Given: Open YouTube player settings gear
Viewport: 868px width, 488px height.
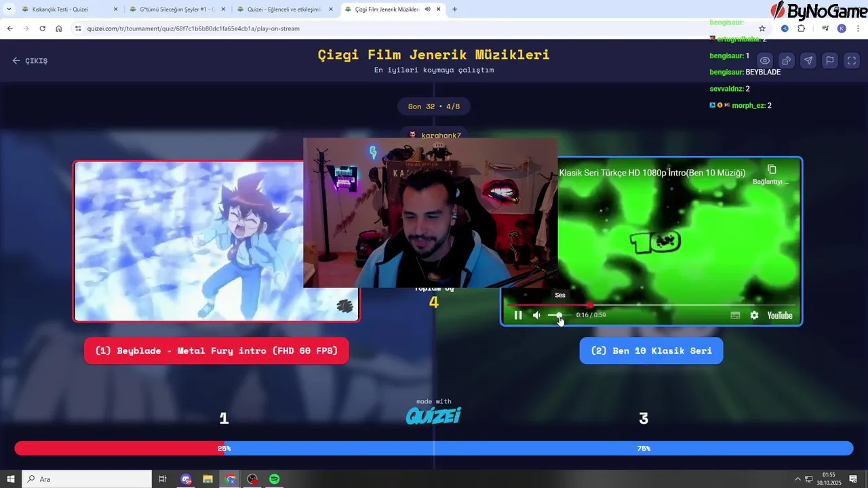Looking at the screenshot, I should (x=754, y=315).
